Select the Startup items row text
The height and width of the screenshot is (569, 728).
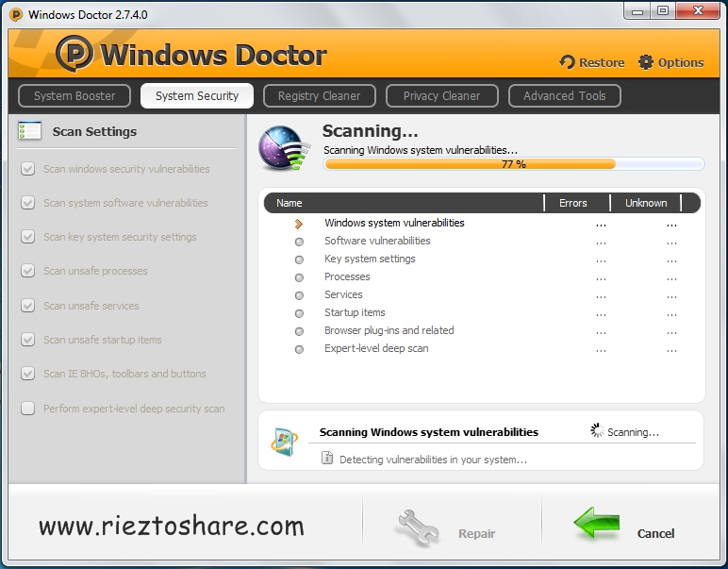355,312
